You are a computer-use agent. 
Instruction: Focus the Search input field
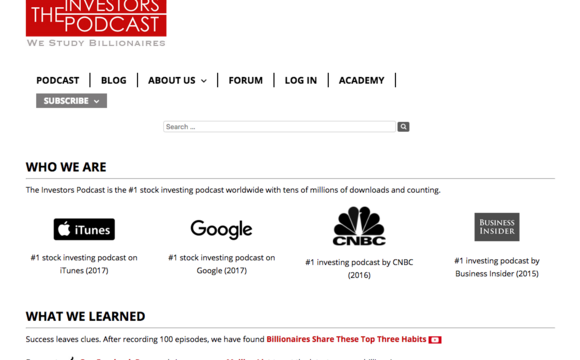pos(279,127)
